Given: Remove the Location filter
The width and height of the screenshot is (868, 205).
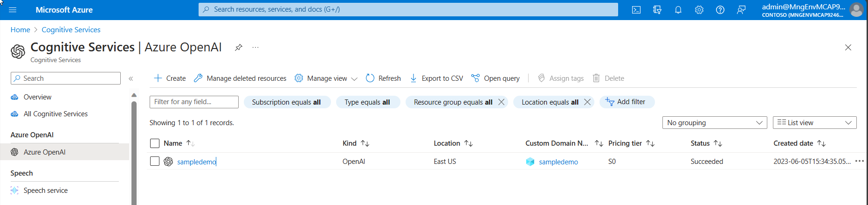Looking at the screenshot, I should point(587,102).
